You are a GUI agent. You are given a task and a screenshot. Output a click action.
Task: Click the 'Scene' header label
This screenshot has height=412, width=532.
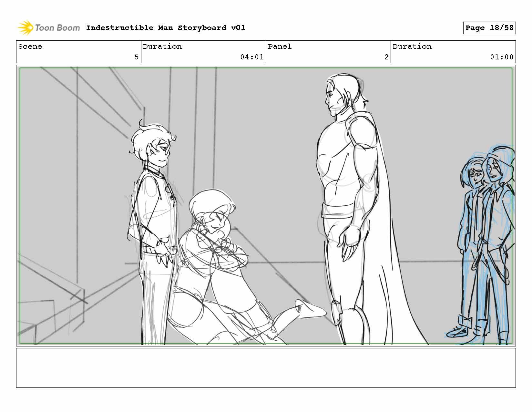point(30,46)
